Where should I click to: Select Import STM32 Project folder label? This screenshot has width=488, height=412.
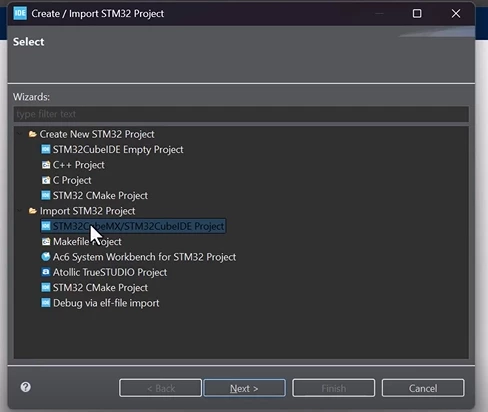click(x=87, y=211)
